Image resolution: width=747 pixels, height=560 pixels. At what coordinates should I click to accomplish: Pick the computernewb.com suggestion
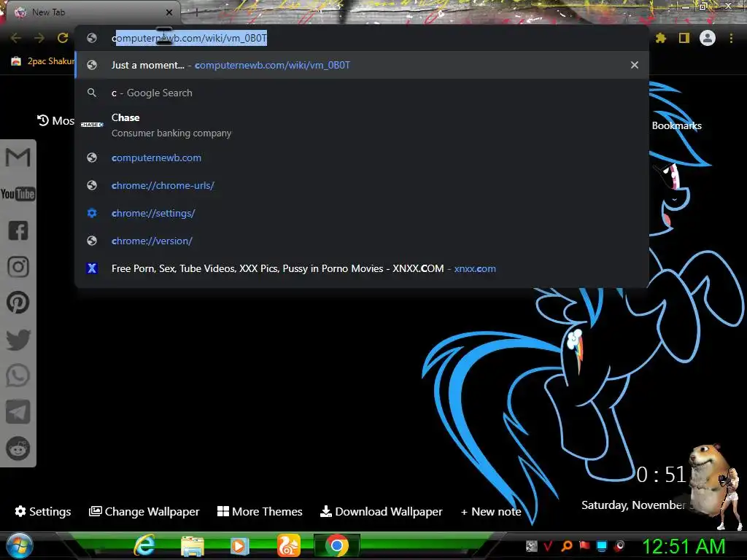tap(362, 157)
